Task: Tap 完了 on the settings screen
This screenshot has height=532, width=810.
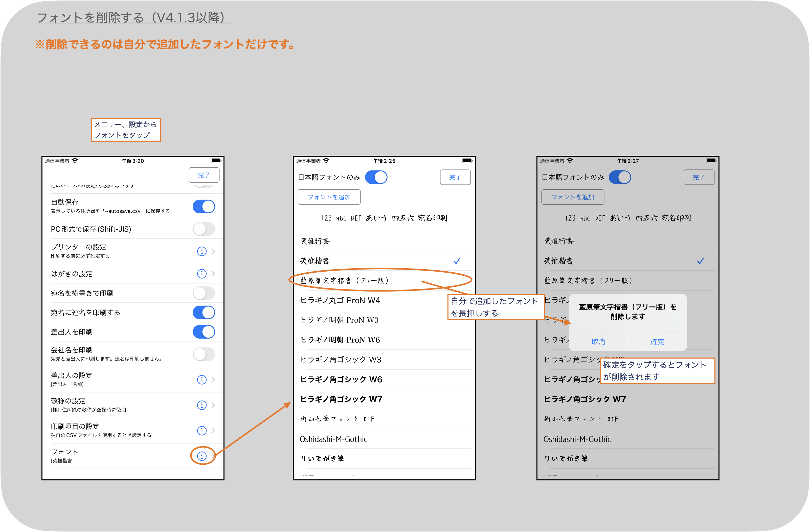Action: 204,175
